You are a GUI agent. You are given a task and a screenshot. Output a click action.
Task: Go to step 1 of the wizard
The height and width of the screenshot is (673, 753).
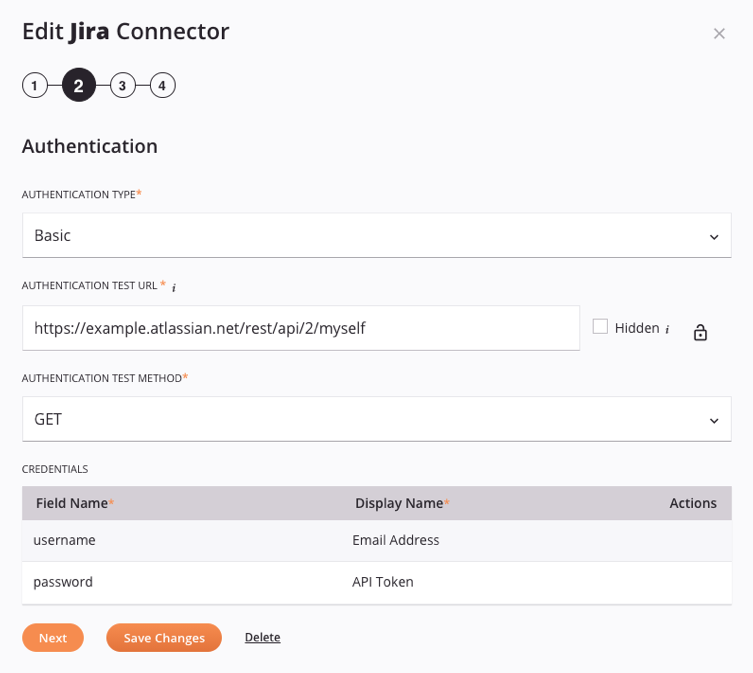[34, 86]
